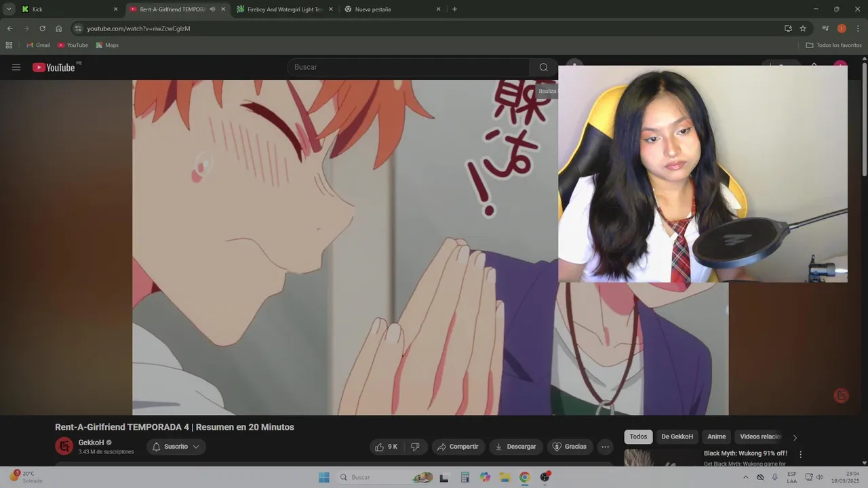The height and width of the screenshot is (488, 868).
Task: Open the GekkoH channel name link
Action: (x=91, y=443)
